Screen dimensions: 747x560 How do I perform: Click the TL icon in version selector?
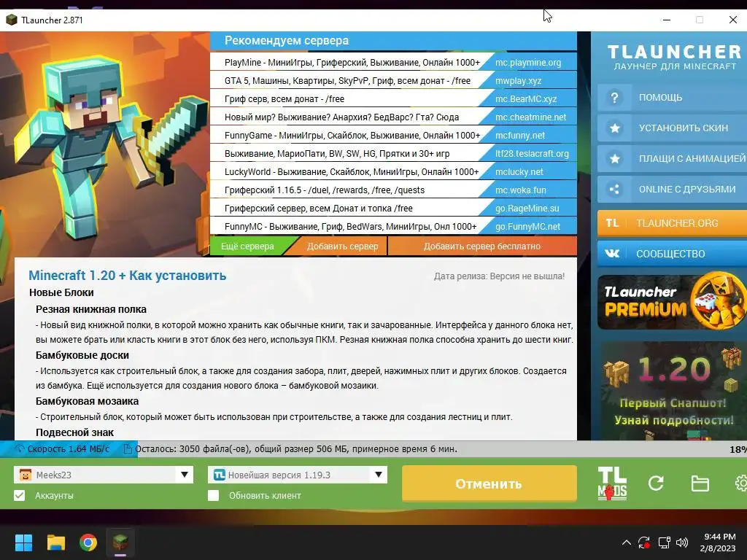click(219, 475)
